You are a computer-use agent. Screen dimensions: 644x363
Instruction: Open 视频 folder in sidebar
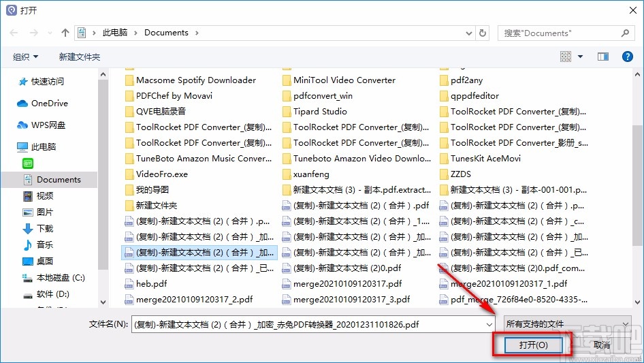(38, 195)
